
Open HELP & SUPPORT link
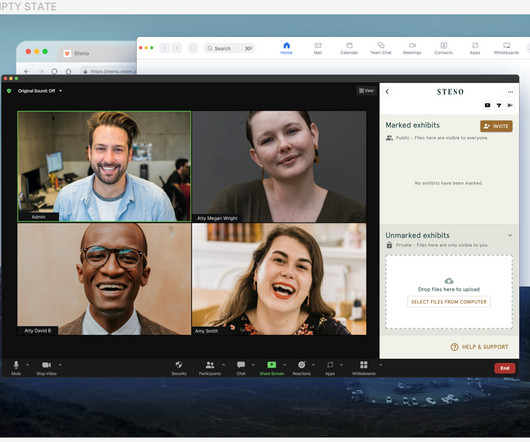[479, 347]
